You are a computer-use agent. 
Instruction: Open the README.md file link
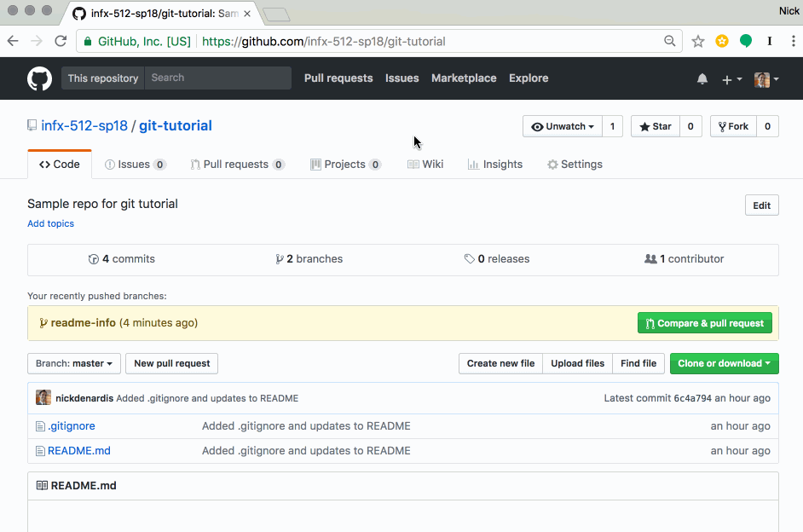tap(78, 450)
